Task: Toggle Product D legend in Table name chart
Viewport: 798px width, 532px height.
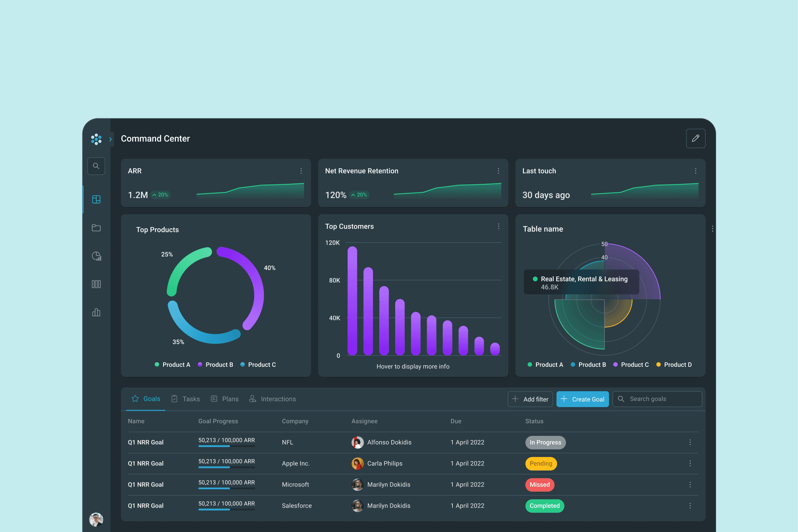Action: [x=674, y=365]
